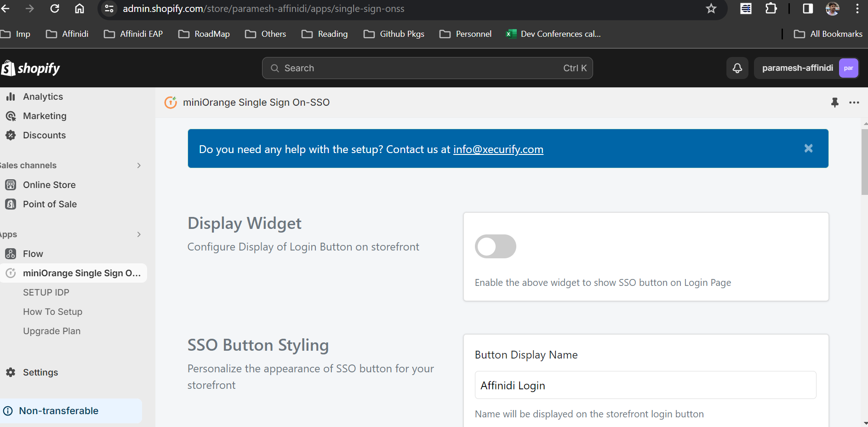Open How To Setup page
Viewport: 868px width, 427px height.
click(53, 312)
